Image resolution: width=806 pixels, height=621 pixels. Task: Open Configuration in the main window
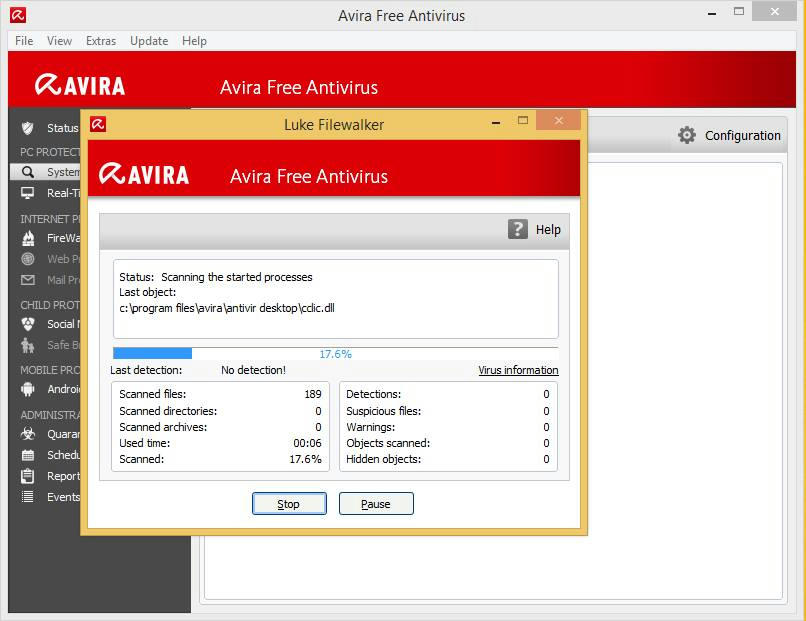pyautogui.click(x=742, y=135)
